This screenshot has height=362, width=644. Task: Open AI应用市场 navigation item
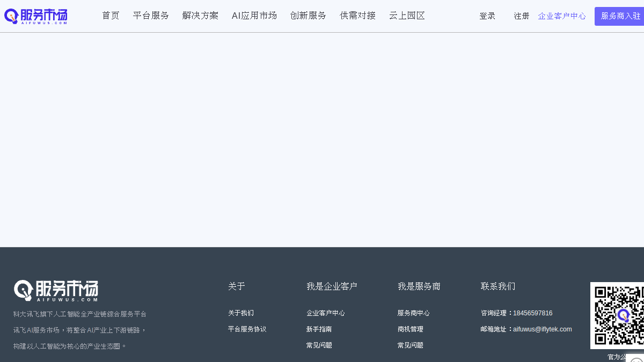(x=254, y=16)
